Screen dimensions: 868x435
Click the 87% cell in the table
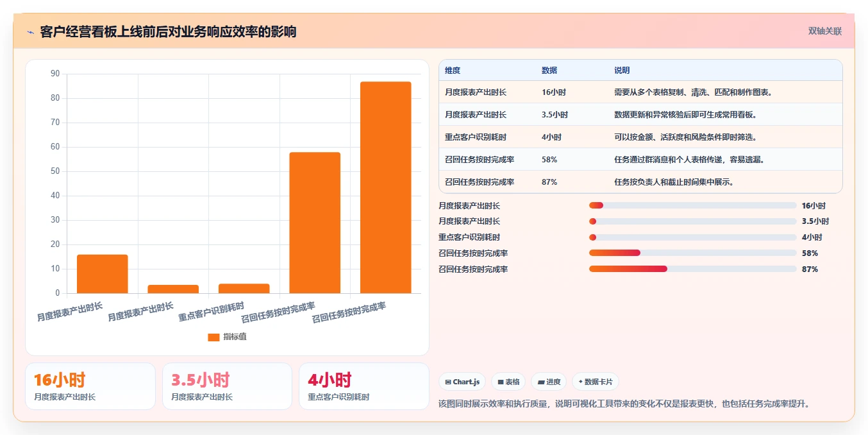click(x=549, y=182)
